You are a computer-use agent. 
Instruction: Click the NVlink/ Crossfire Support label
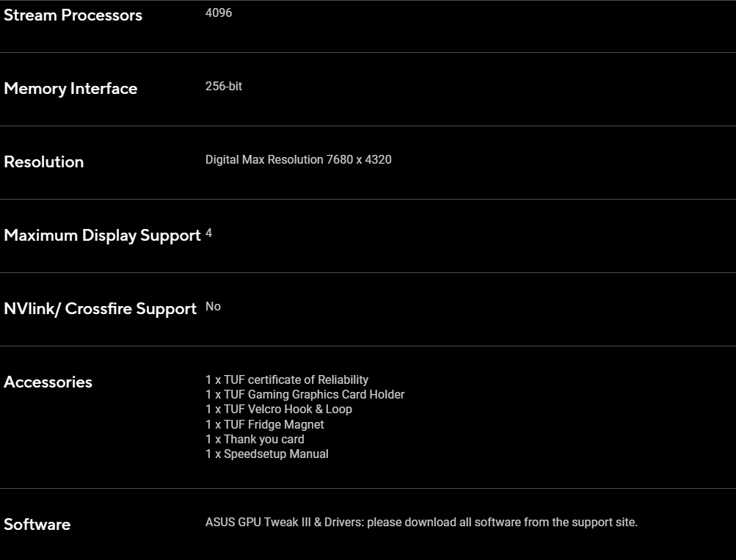point(100,309)
